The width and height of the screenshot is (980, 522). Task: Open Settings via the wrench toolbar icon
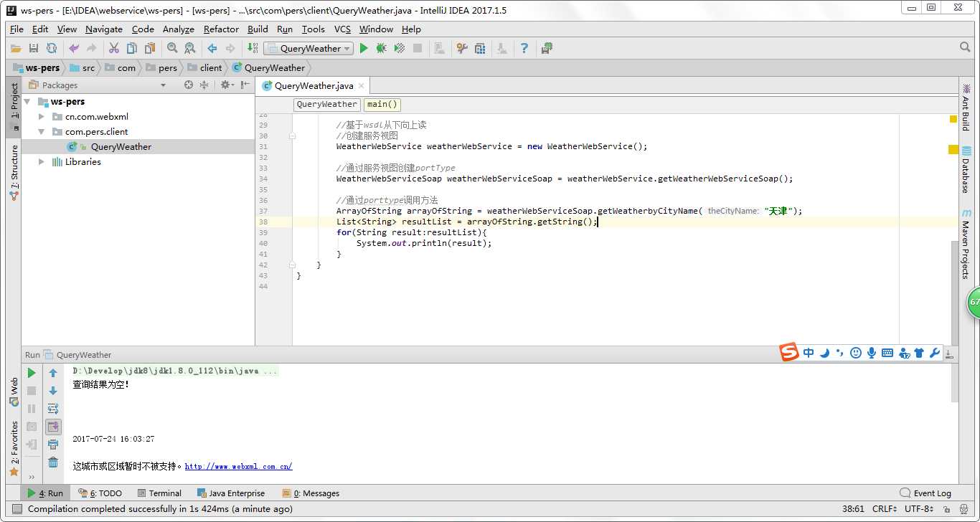click(462, 48)
